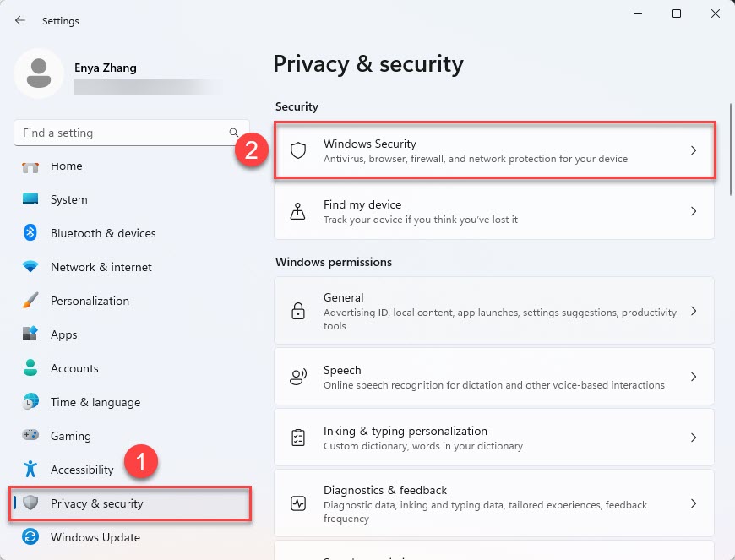This screenshot has width=735, height=560.
Task: Open General permissions chevron
Action: click(694, 311)
